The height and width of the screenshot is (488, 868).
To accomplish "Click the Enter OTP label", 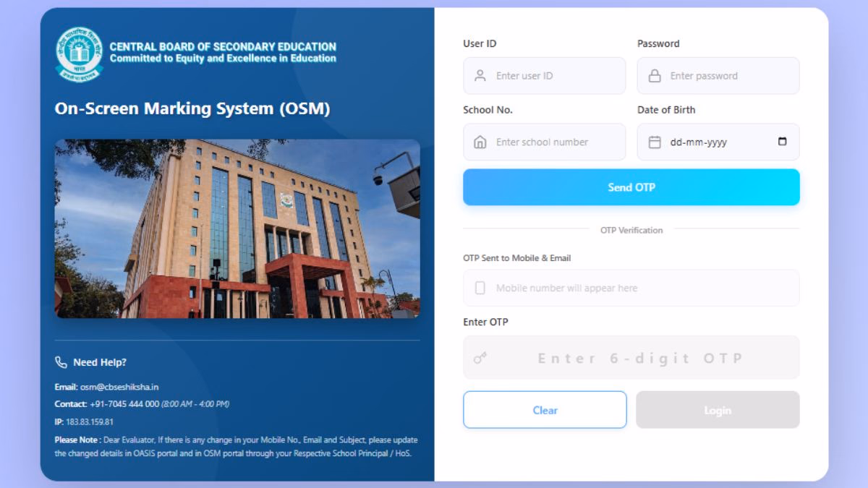I will tap(486, 322).
